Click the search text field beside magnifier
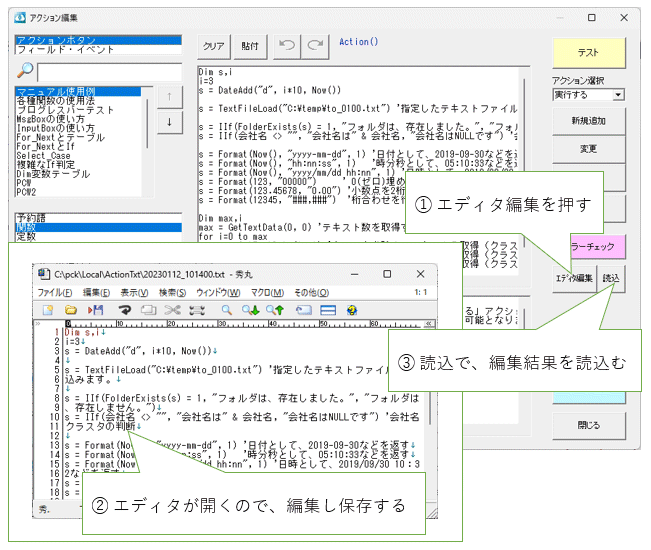The width and height of the screenshot is (651, 550). click(x=110, y=72)
